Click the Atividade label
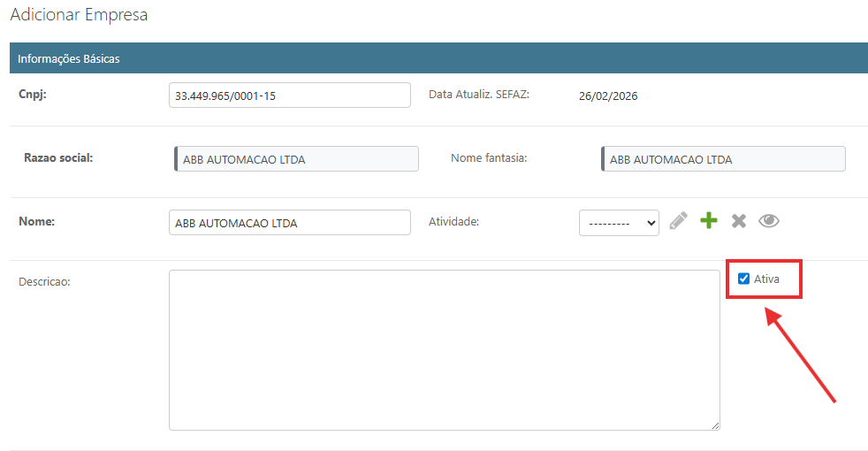This screenshot has height=451, width=868. [453, 222]
